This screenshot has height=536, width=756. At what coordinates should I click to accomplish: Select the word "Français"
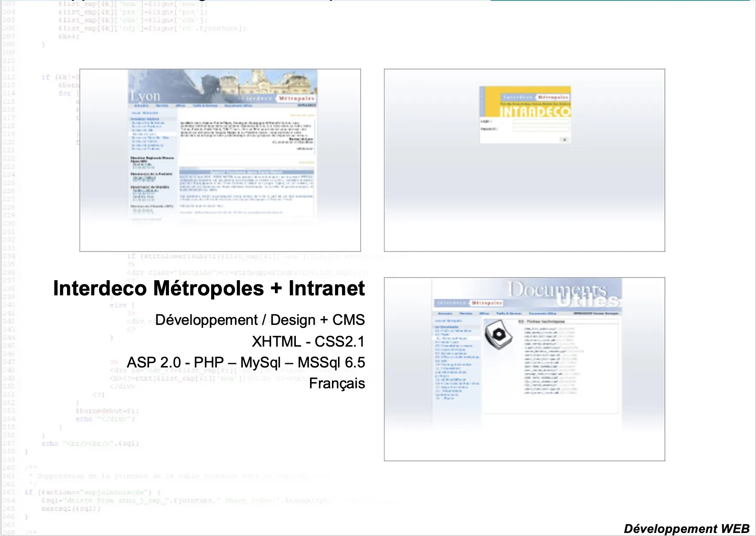[x=337, y=384]
